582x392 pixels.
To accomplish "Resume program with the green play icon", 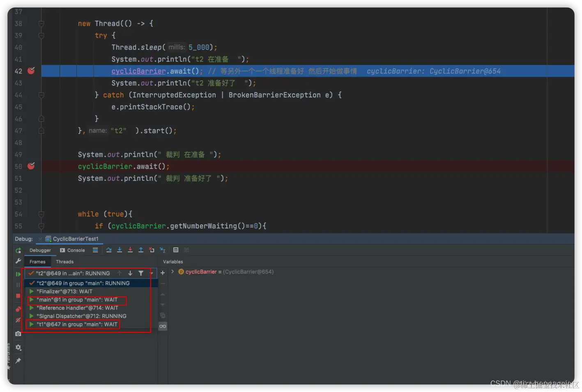I will click(x=18, y=274).
